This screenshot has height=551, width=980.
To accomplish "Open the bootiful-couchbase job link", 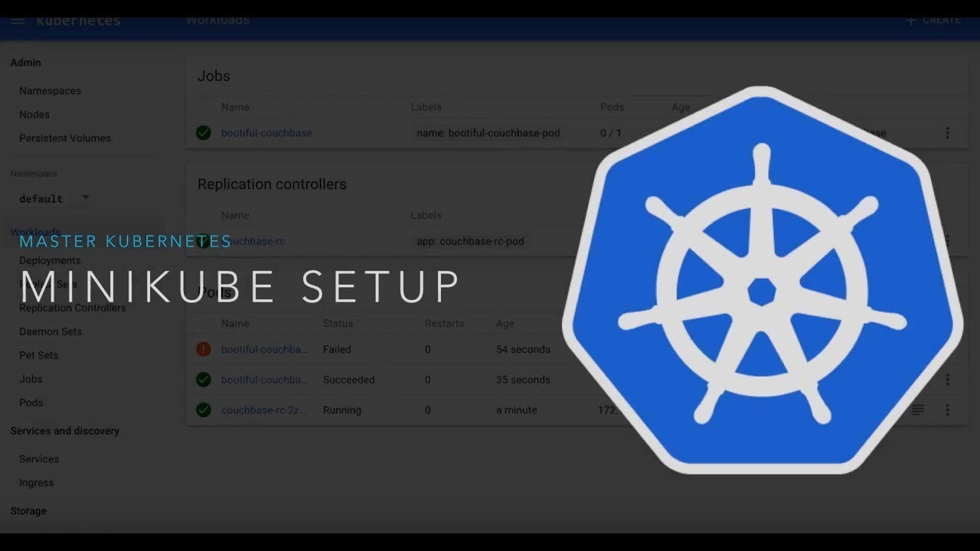I will click(x=266, y=133).
